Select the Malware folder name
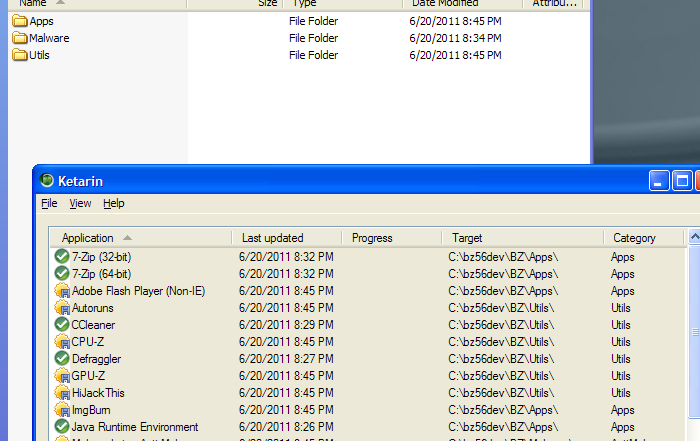The width and height of the screenshot is (700, 441). point(49,38)
